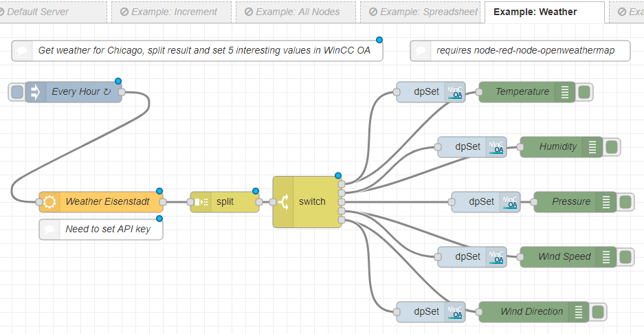Image resolution: width=644 pixels, height=334 pixels.
Task: Click the list icon on Pressure debug node
Action: [606, 202]
